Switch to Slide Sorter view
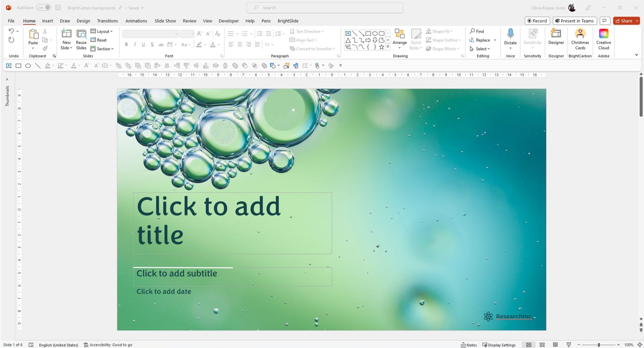This screenshot has height=348, width=644. click(542, 345)
